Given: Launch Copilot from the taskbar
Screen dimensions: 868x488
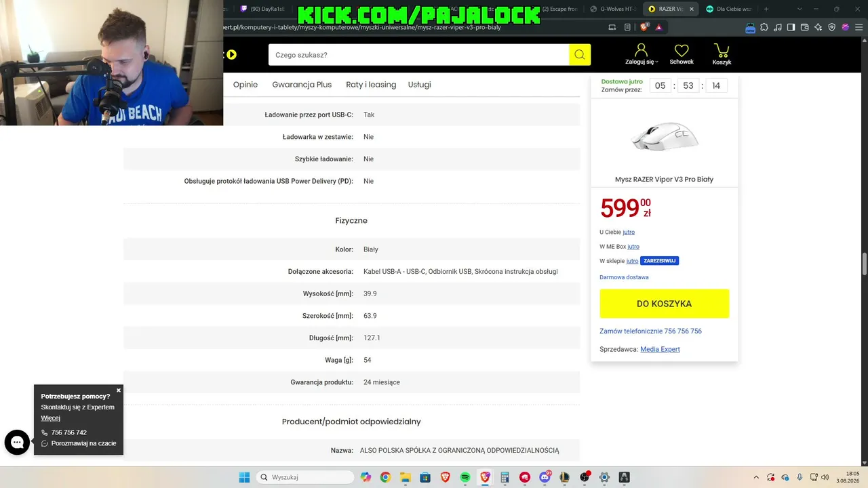Looking at the screenshot, I should click(366, 477).
